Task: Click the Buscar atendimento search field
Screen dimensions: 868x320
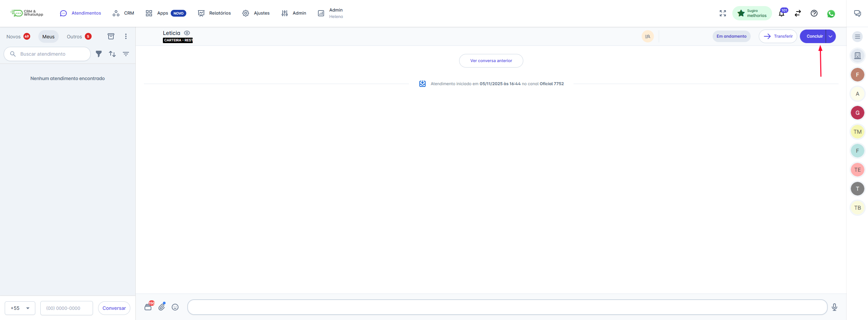Action: 51,54
